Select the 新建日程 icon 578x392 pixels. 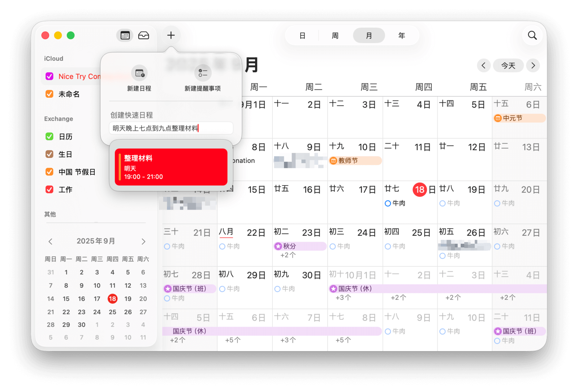(x=139, y=73)
